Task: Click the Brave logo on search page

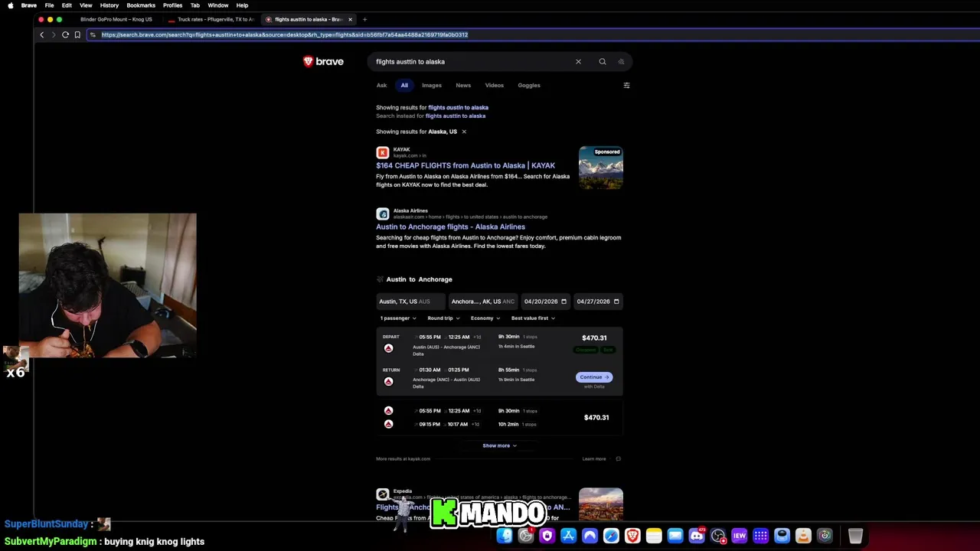Action: point(323,61)
